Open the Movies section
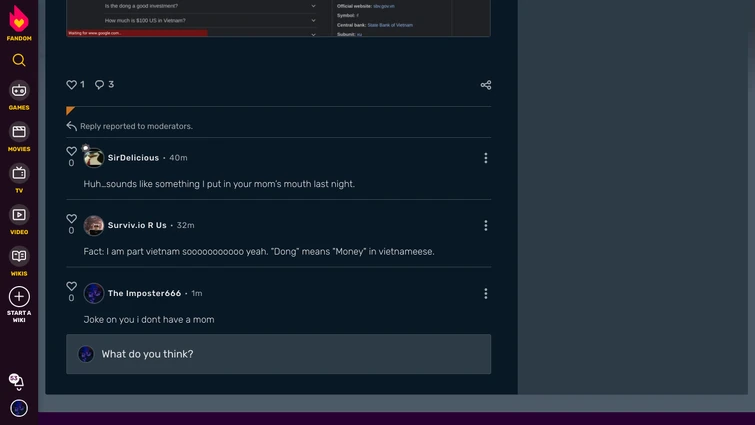755x425 pixels. [19, 137]
